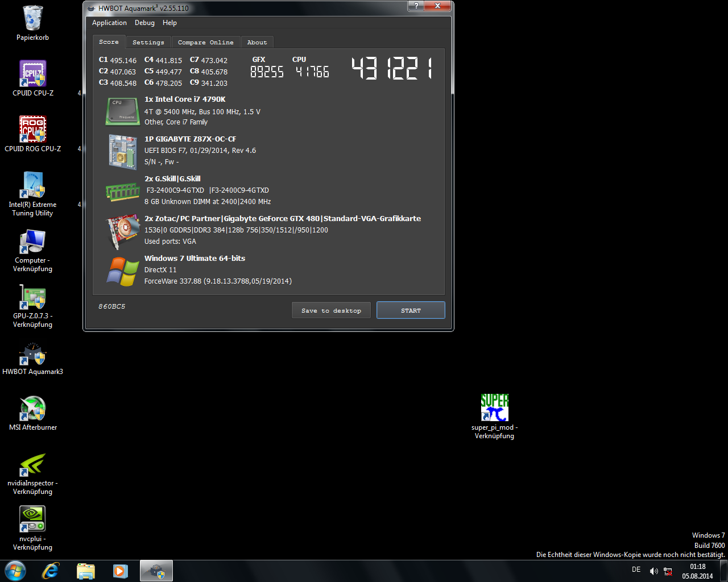Open the Papierkorb recycle bin icon

click(33, 18)
